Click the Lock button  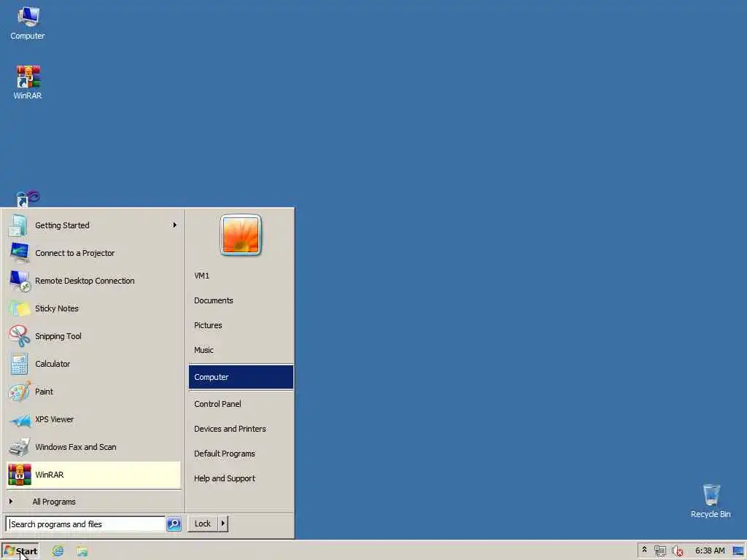coord(203,524)
